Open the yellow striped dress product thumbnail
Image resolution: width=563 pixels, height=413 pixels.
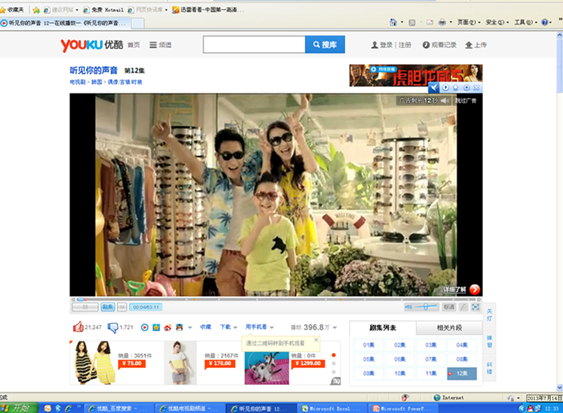[x=94, y=363]
